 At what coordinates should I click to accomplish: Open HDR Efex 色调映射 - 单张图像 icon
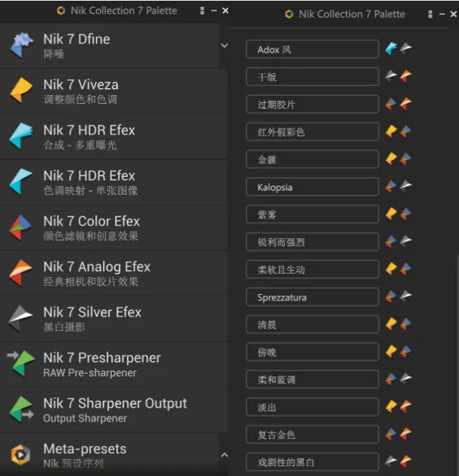click(21, 182)
